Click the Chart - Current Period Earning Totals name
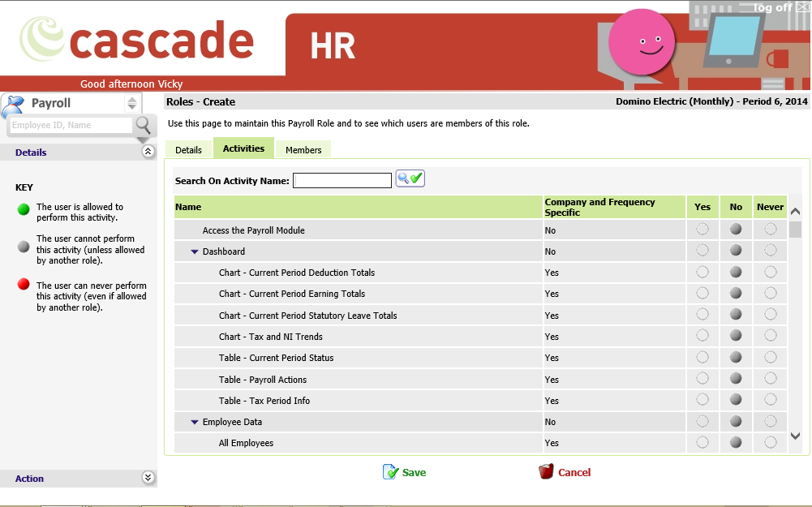Viewport: 812px width, 507px height. (291, 294)
